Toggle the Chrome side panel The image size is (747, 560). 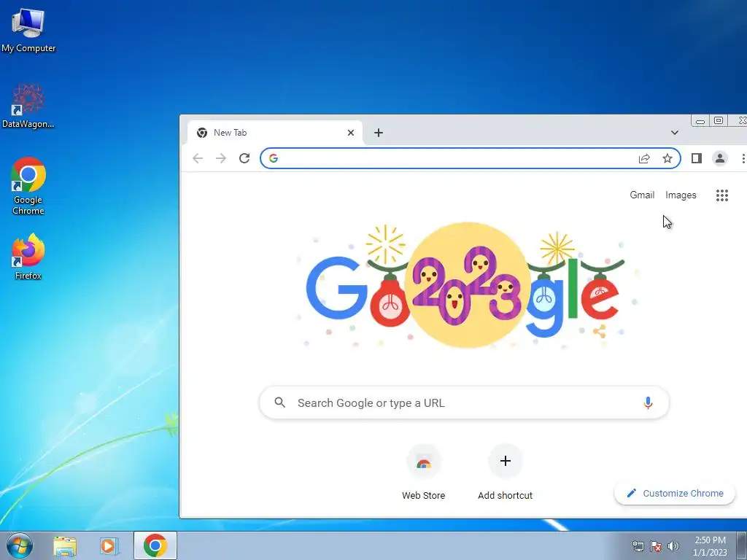697,158
